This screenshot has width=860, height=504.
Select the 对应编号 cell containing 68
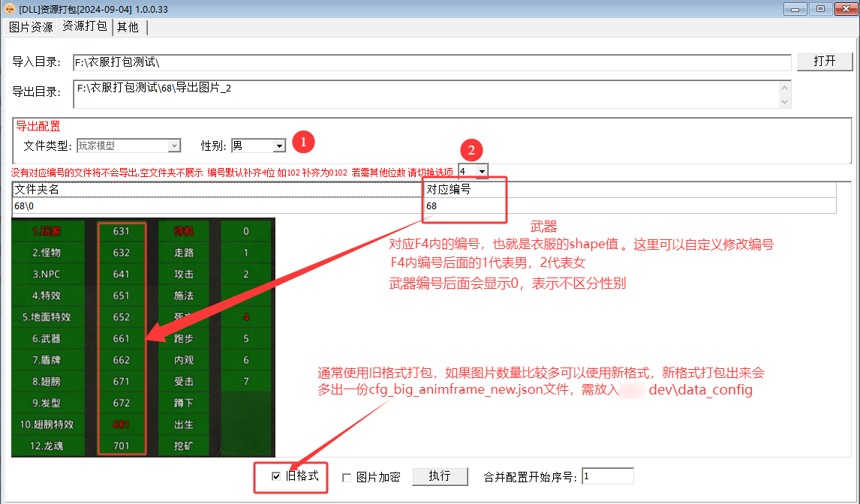pyautogui.click(x=629, y=205)
